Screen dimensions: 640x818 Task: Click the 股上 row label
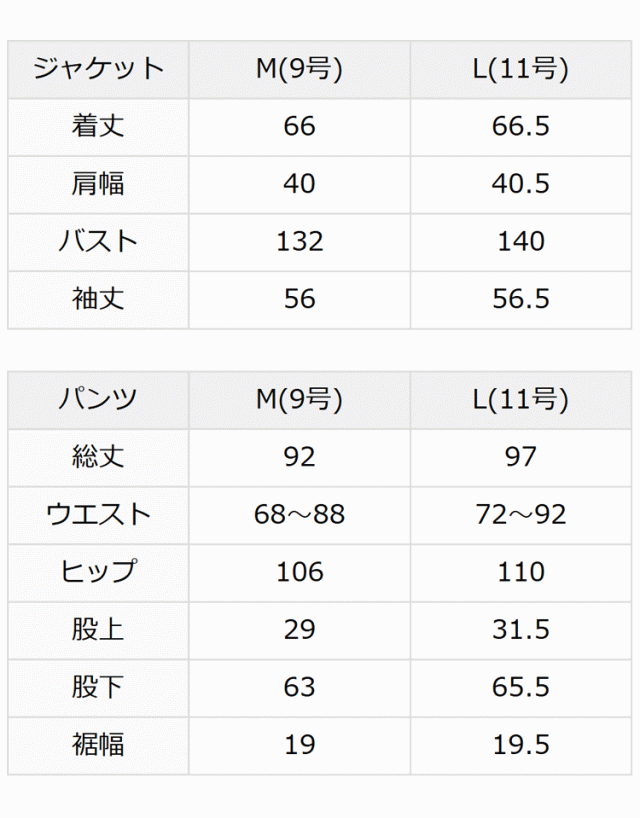tap(98, 629)
